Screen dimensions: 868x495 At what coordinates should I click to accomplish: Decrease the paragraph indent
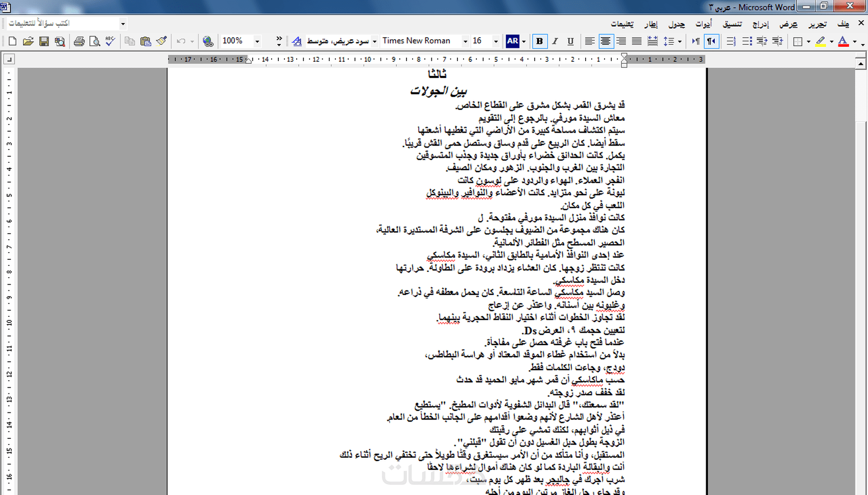762,41
